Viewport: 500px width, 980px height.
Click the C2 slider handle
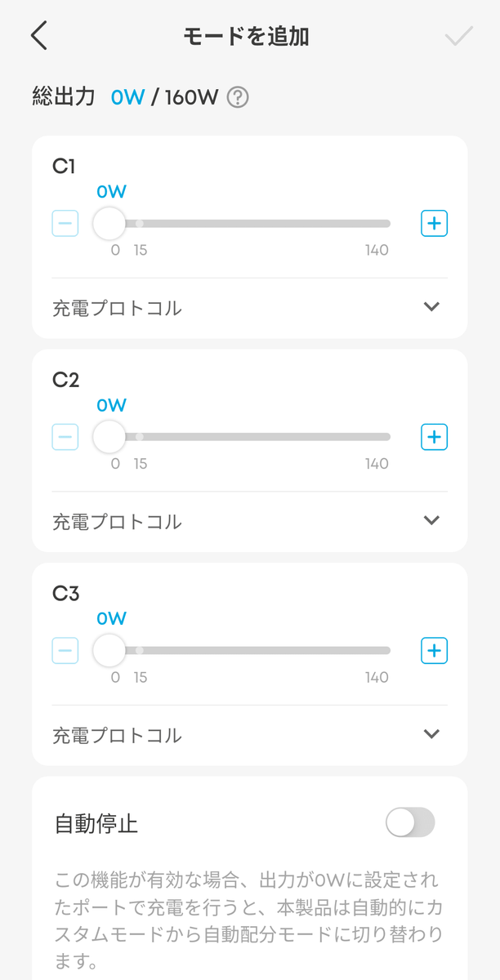click(109, 437)
